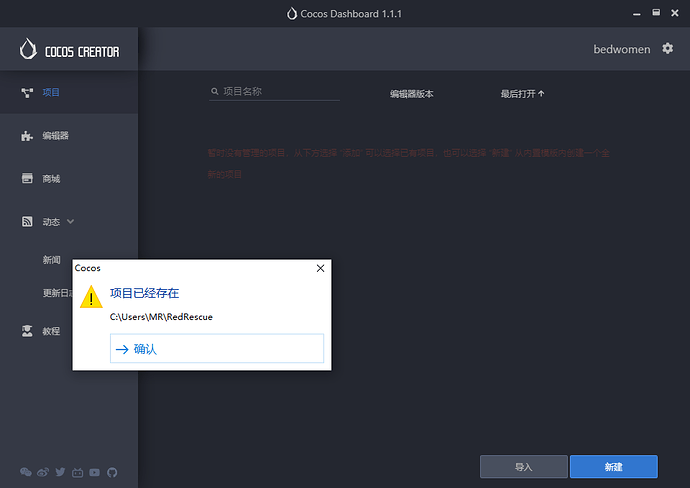Click the path text C:\Users\MR\RedRescue
The width and height of the screenshot is (690, 488).
[x=161, y=317]
